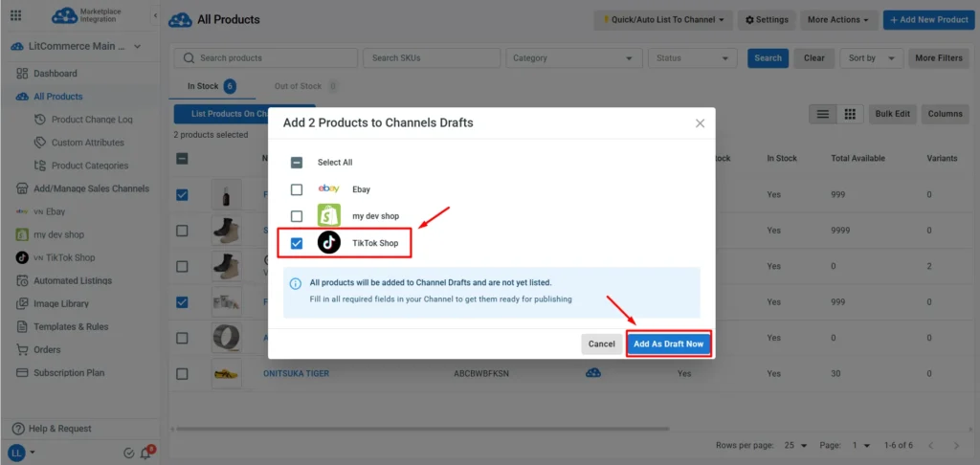This screenshot has width=980, height=465.
Task: Check the second product row checkbox
Action: tap(182, 231)
